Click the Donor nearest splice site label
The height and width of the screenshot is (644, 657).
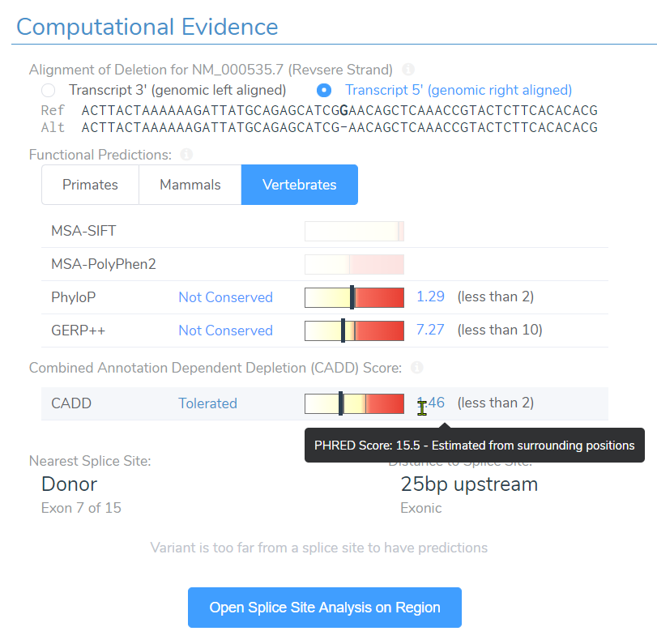click(68, 484)
